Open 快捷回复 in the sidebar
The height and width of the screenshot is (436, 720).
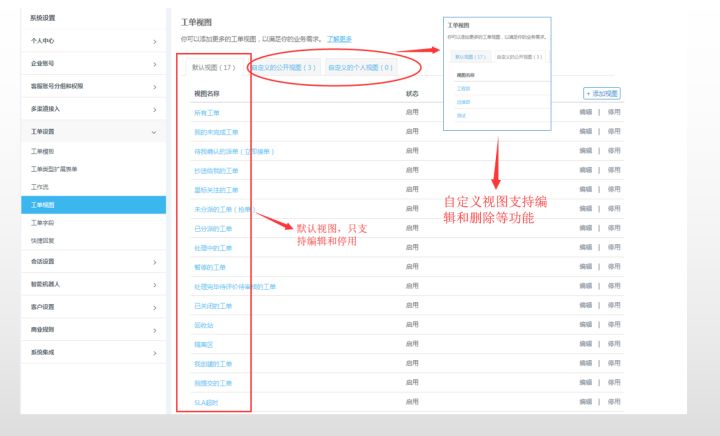pos(42,241)
